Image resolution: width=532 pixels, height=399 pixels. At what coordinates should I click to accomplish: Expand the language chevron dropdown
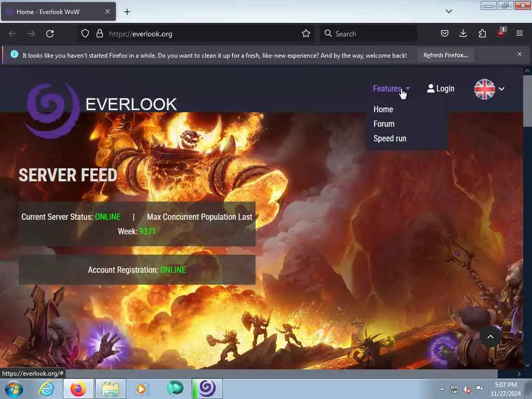click(x=501, y=89)
